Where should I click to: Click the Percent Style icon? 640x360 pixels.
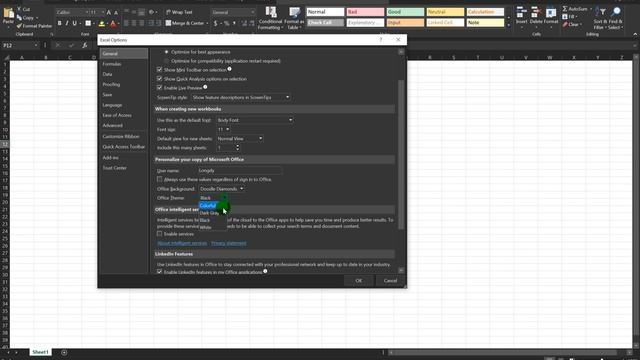(227, 24)
